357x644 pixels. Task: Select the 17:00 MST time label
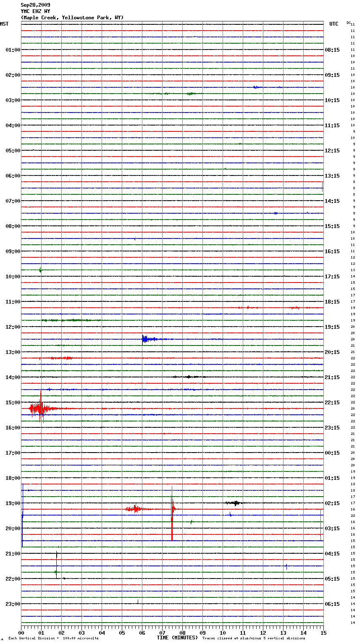(13, 453)
